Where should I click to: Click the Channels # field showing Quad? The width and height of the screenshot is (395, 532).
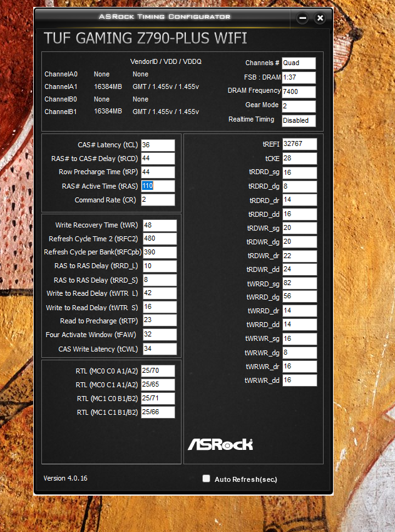point(299,63)
